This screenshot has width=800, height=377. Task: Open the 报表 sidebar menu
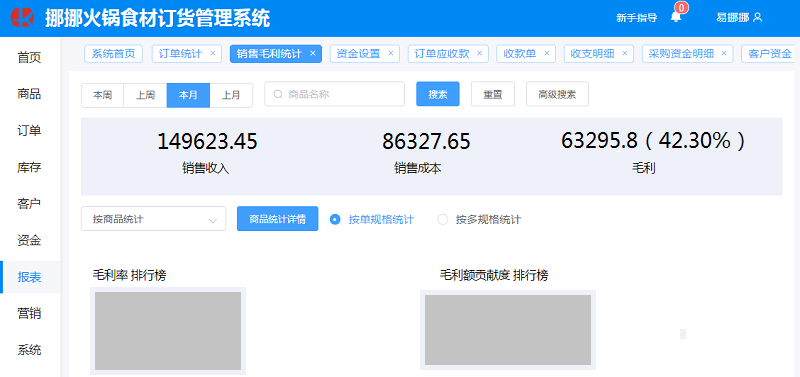[x=30, y=277]
